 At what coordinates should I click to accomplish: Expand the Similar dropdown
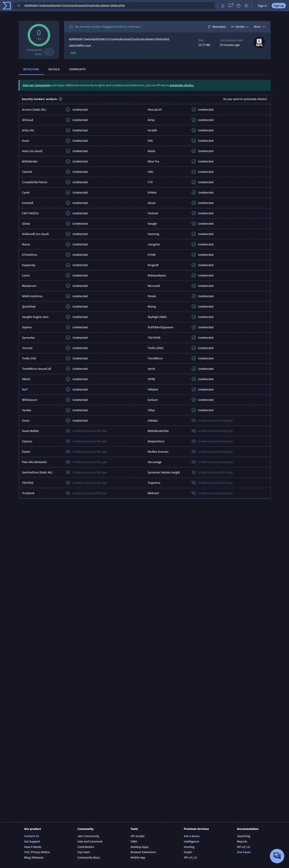click(x=239, y=27)
